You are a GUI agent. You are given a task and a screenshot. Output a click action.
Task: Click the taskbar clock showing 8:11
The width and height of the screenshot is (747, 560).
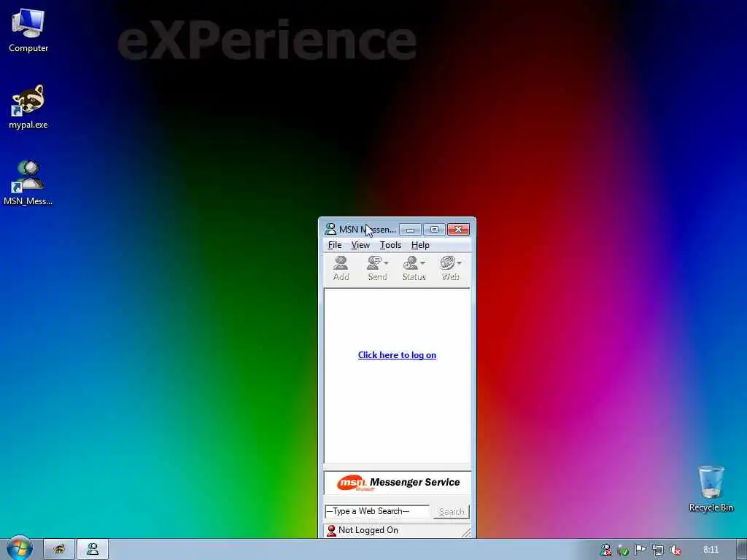711,550
